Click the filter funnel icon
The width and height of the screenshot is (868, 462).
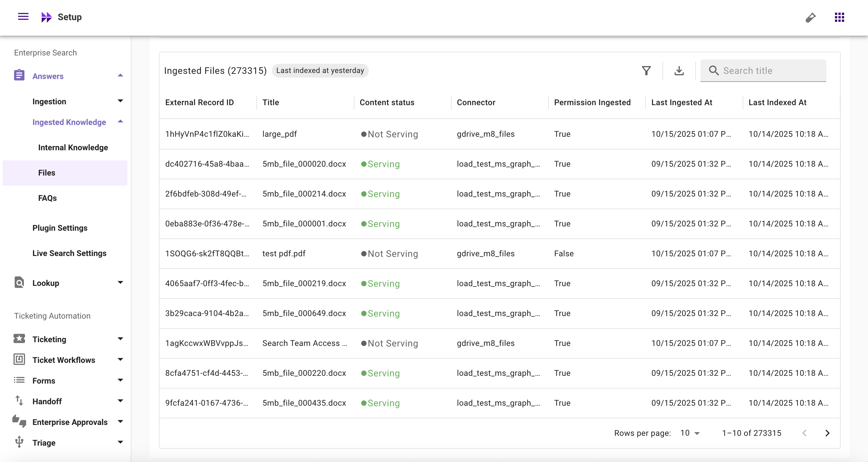646,71
